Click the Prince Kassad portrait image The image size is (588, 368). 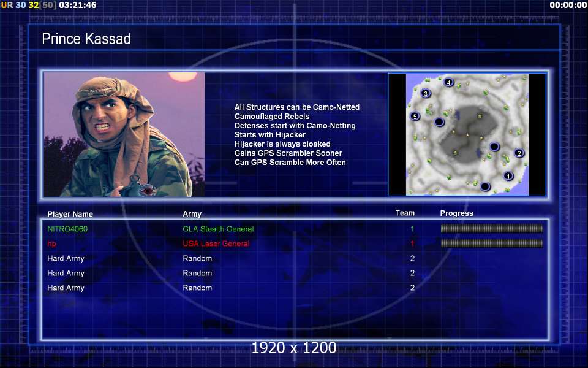coord(124,134)
